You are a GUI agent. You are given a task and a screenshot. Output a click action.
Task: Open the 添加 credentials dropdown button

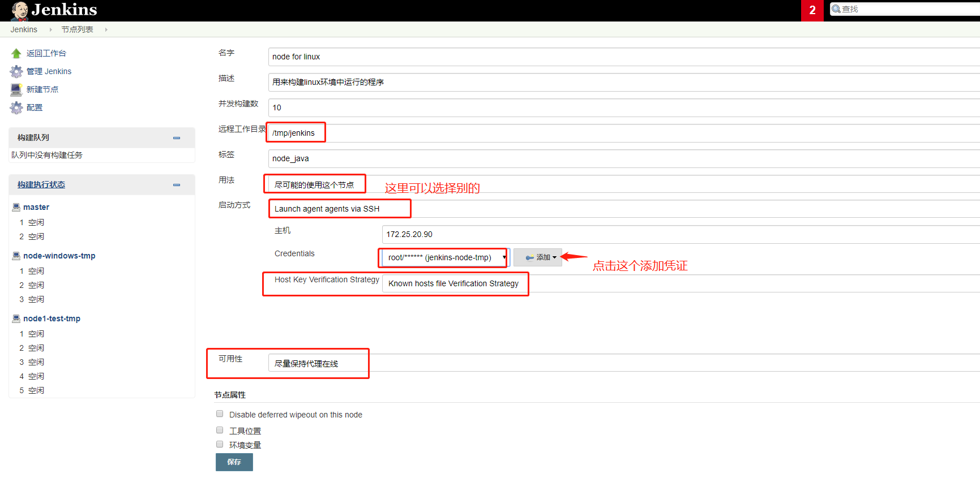tap(538, 257)
